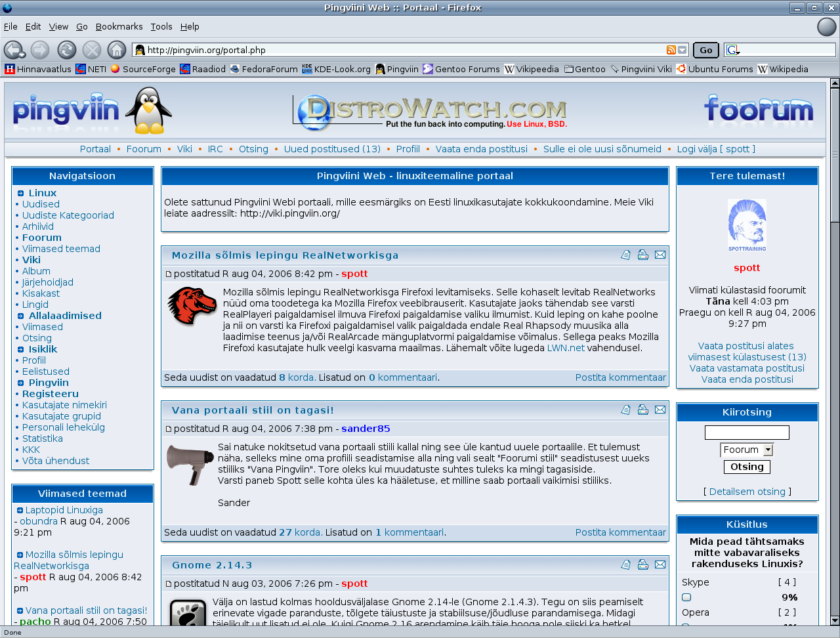Expand the address bar history dropdown arrow

pyautogui.click(x=682, y=50)
